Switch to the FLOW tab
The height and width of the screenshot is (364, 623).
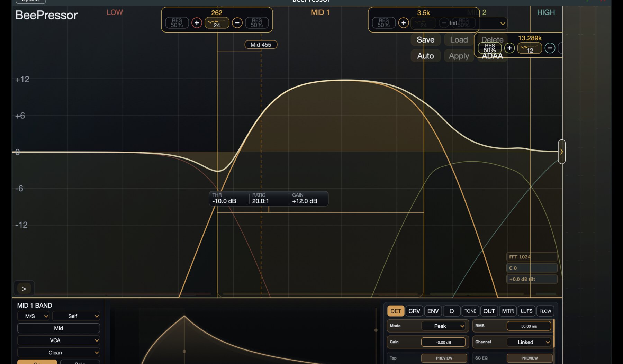(x=545, y=311)
